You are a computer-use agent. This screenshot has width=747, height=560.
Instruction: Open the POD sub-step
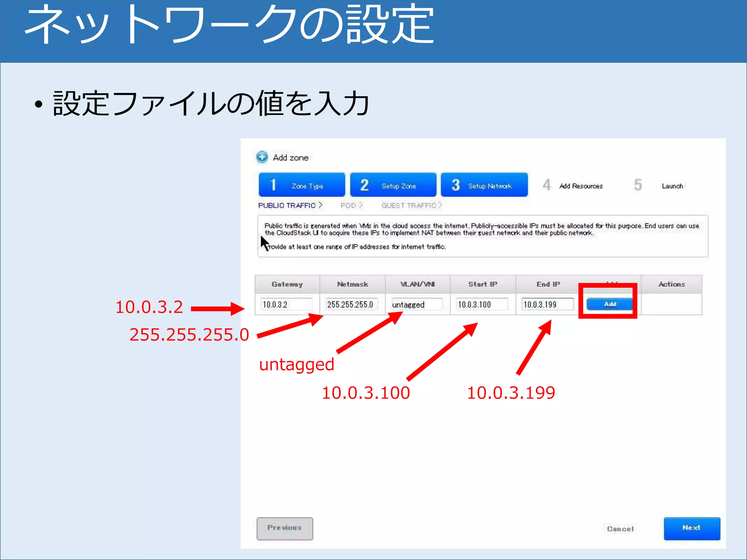coord(351,205)
